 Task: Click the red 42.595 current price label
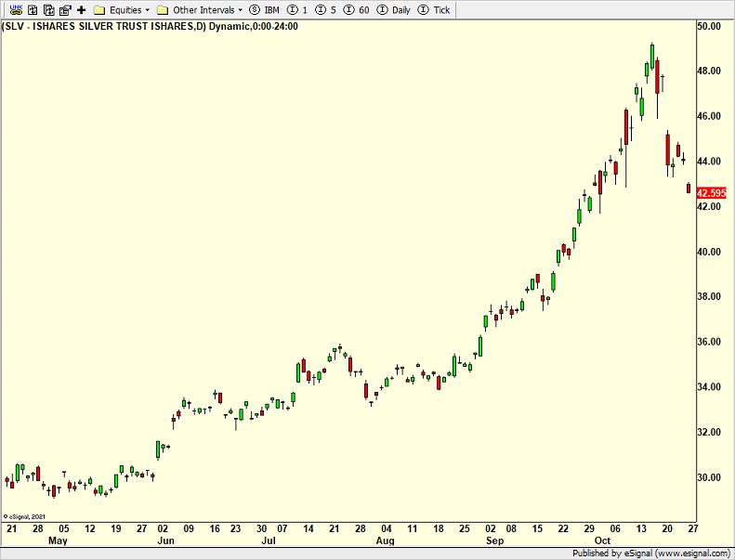[x=711, y=192]
